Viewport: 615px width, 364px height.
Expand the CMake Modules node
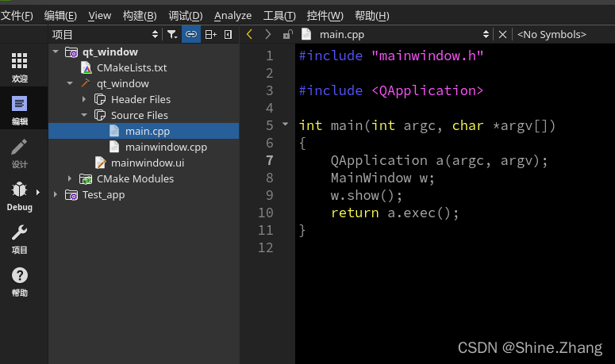click(x=70, y=178)
